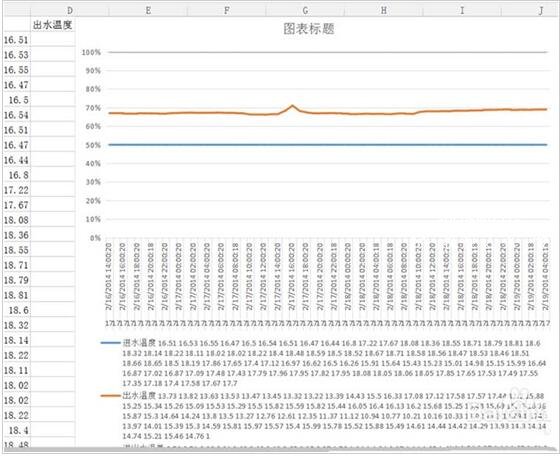Select column J header
Viewport: 560px width, 457px height.
click(x=530, y=11)
